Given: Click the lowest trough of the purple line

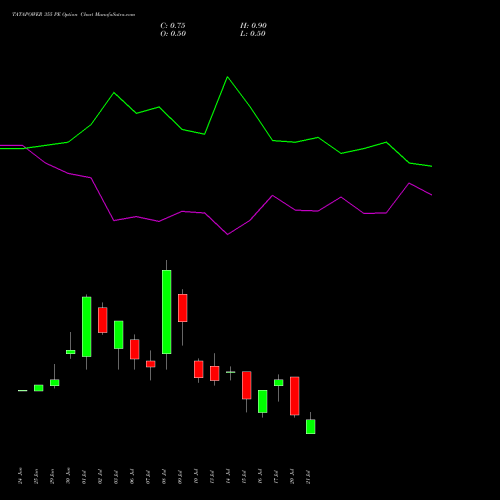Looking at the screenshot, I should [x=228, y=234].
